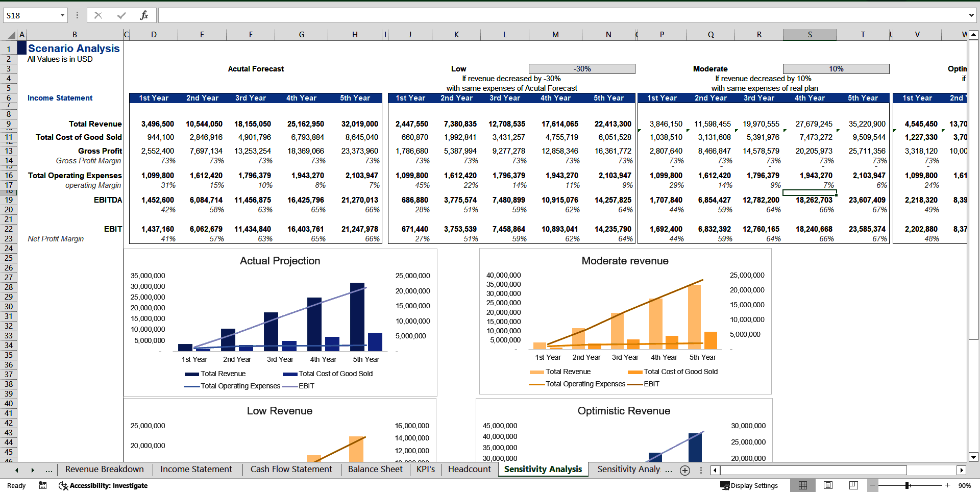Add a new sheet with plus icon

[685, 470]
